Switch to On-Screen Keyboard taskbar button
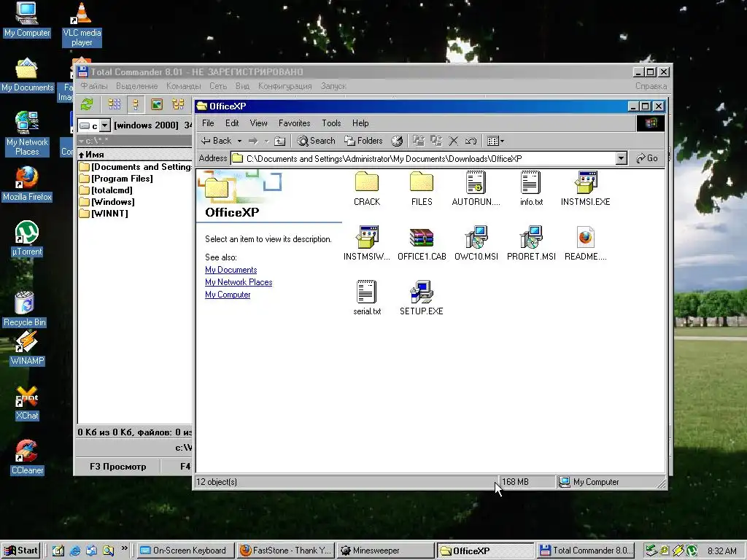Viewport: 747px width, 560px height. pos(186,551)
